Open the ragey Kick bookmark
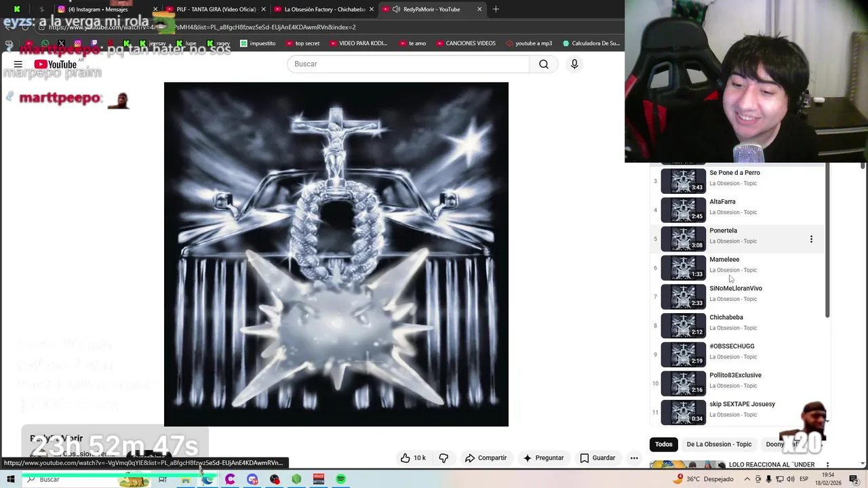The width and height of the screenshot is (868, 488). click(x=219, y=43)
